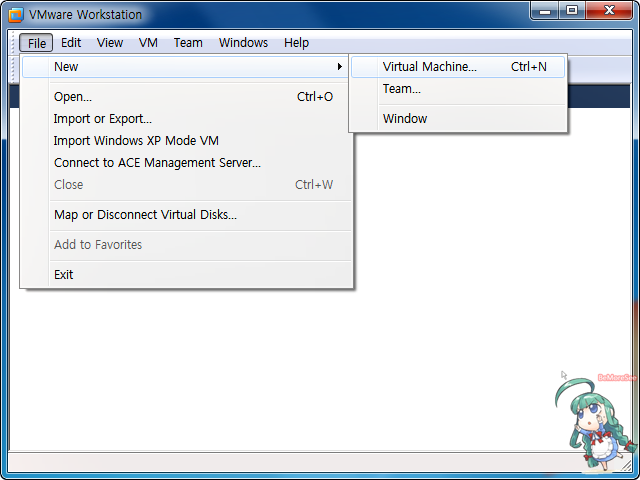Viewport: 640px width, 480px height.
Task: Open the Edit menu
Action: (71, 43)
